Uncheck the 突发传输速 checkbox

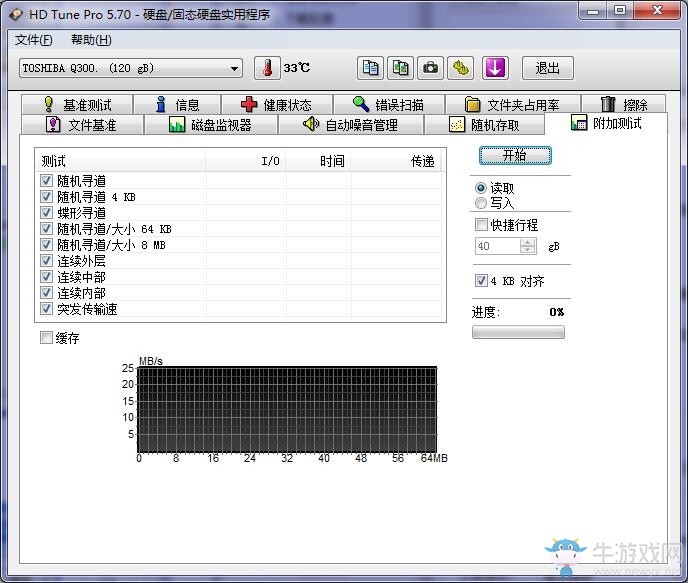47,308
